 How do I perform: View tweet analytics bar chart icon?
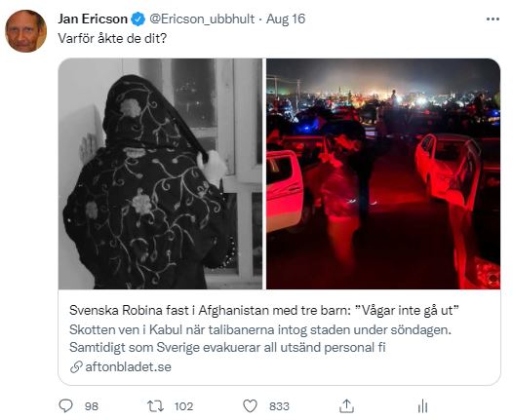pos(423,406)
